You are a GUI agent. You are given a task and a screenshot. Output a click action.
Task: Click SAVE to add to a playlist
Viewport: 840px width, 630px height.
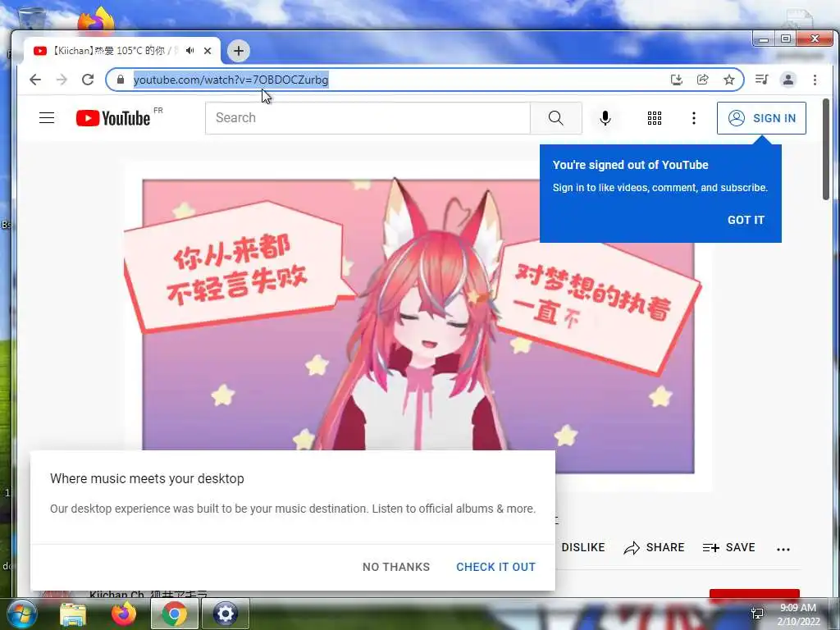point(728,547)
